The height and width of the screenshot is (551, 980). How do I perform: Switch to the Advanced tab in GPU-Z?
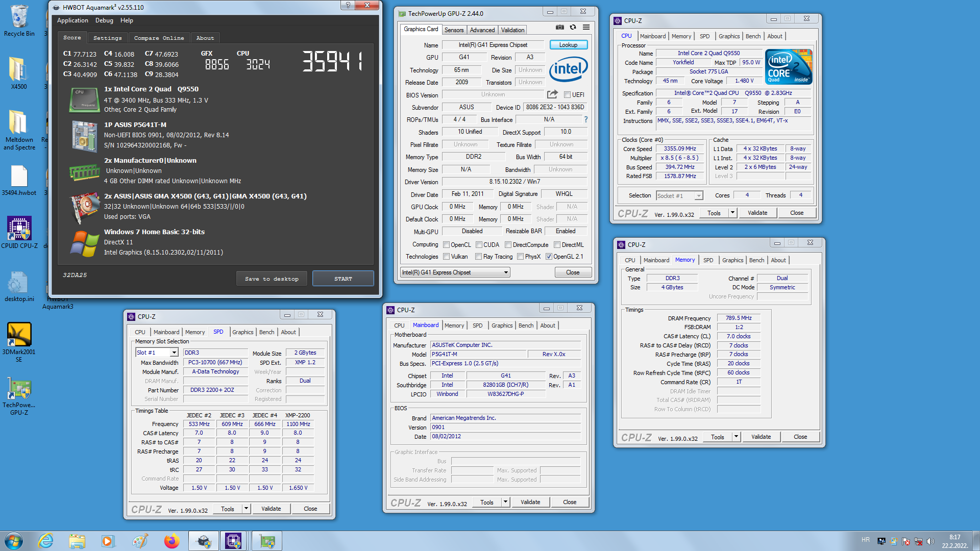(482, 30)
